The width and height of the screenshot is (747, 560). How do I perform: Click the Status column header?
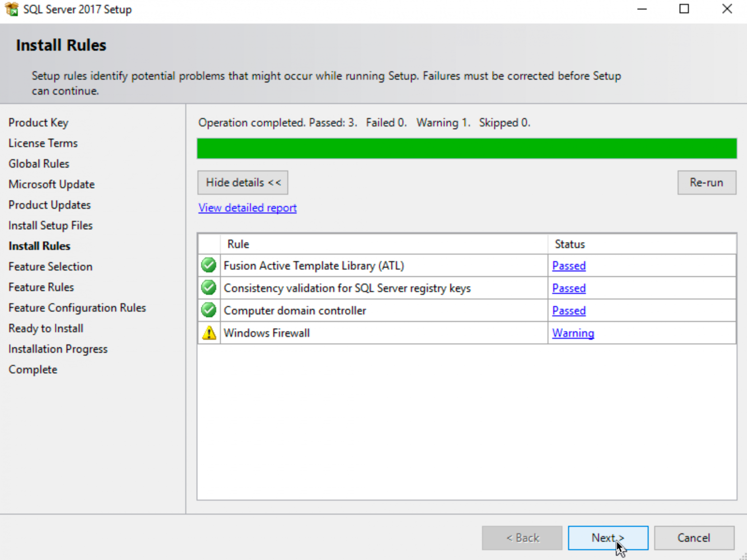point(569,244)
